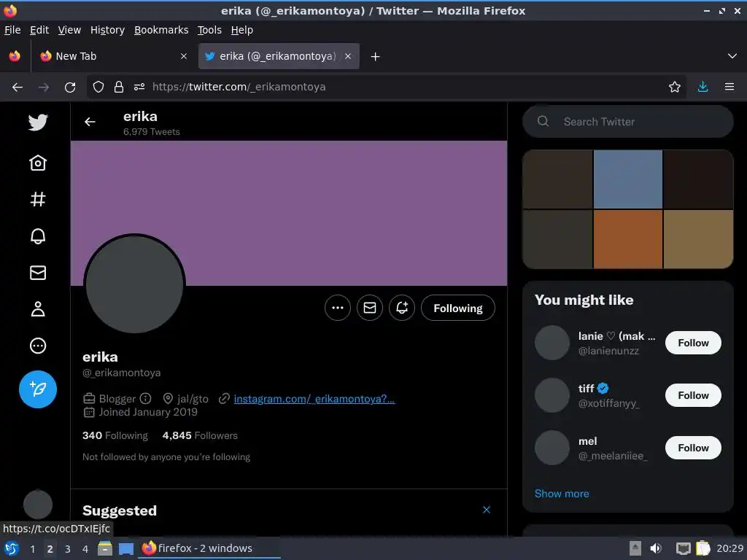Follow tiff @xotiffanyy_
The width and height of the screenshot is (747, 560).
(693, 395)
